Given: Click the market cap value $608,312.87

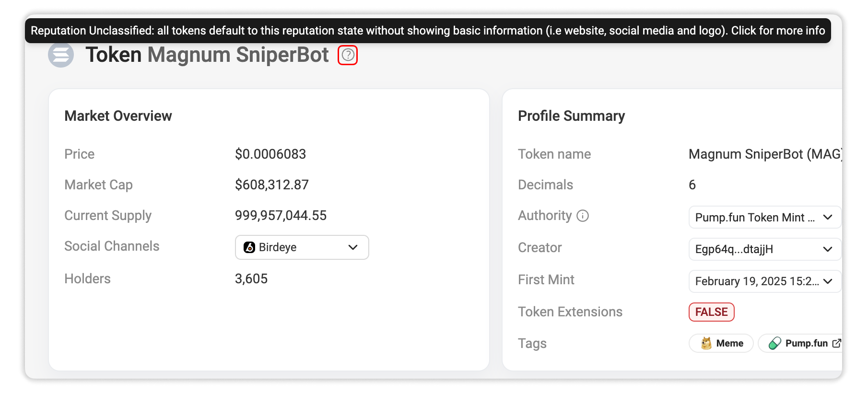Looking at the screenshot, I should pyautogui.click(x=272, y=185).
